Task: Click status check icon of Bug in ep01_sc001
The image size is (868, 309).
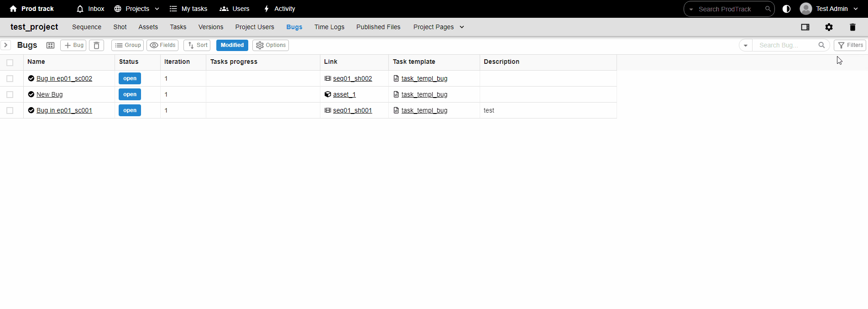Action: 31,110
